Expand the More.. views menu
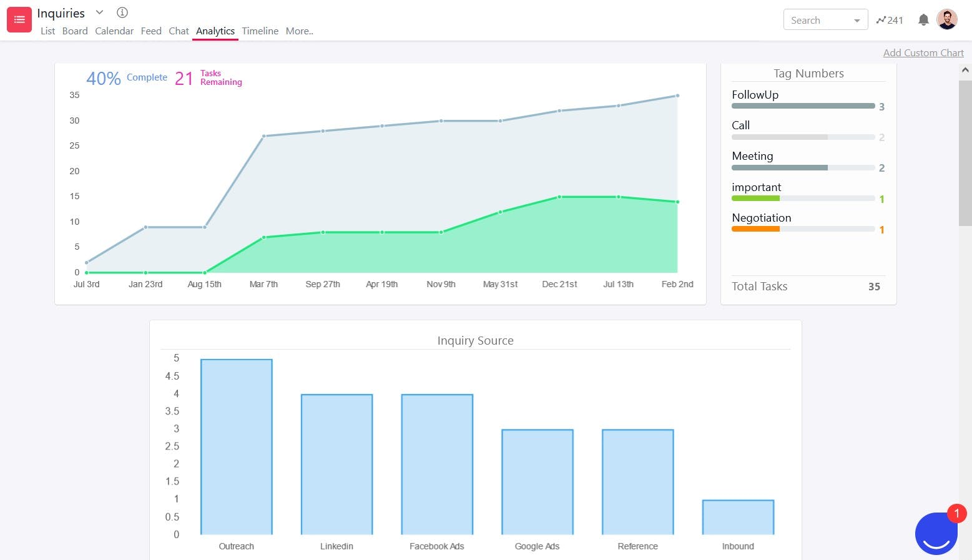972x560 pixels. pyautogui.click(x=300, y=31)
